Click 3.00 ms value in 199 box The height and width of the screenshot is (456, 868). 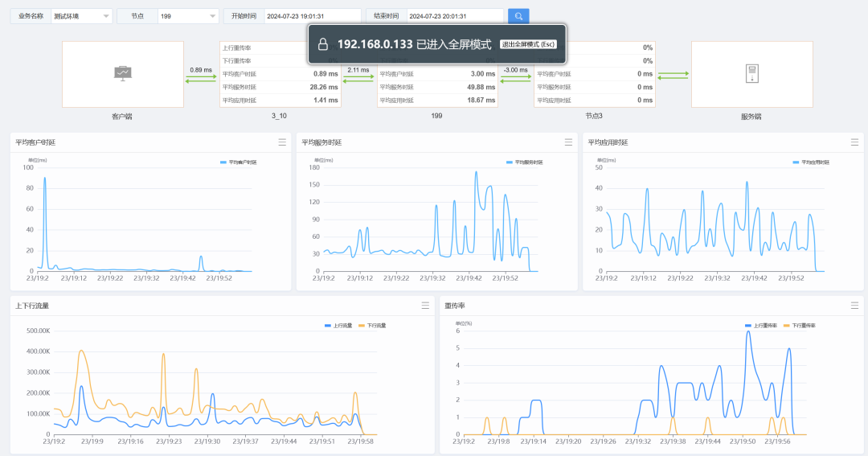click(483, 74)
